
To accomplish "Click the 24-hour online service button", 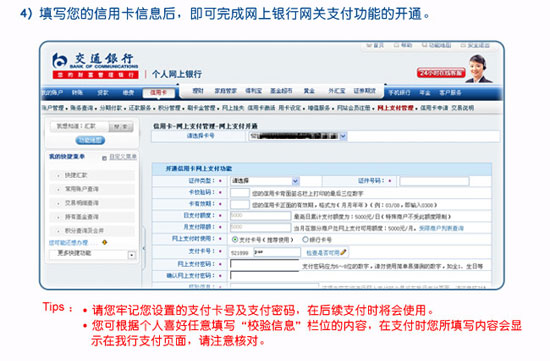I will click(441, 73).
